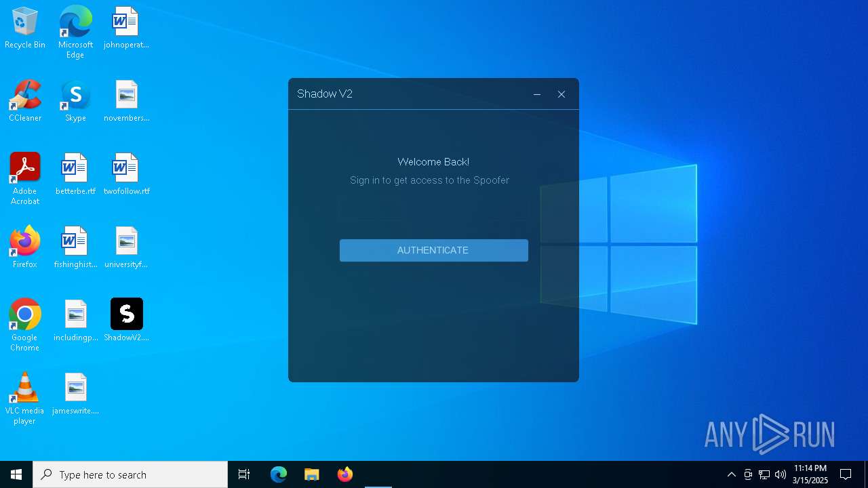Select the johnoperat... Word document icon
Image resolution: width=868 pixels, height=488 pixels.
(x=126, y=28)
